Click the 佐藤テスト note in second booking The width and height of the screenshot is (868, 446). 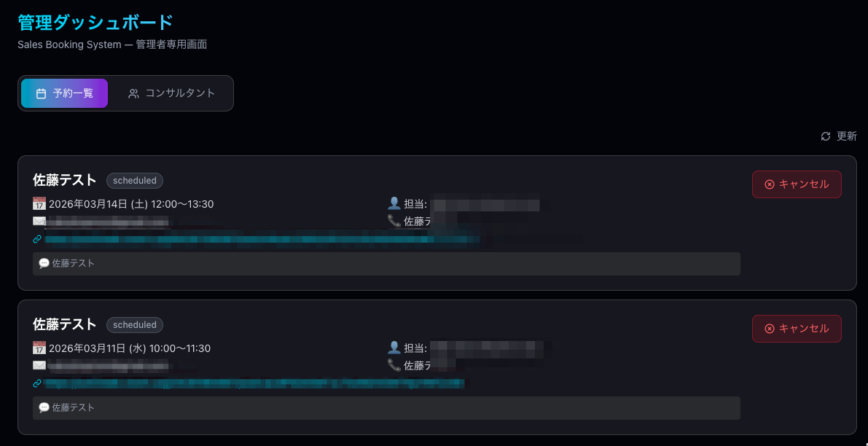[73, 408]
